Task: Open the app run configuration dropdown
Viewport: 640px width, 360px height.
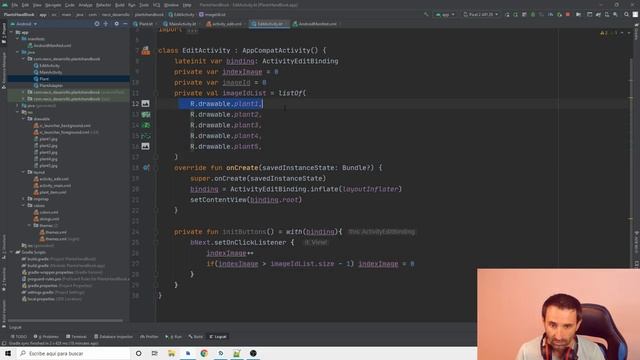Action: coord(445,14)
